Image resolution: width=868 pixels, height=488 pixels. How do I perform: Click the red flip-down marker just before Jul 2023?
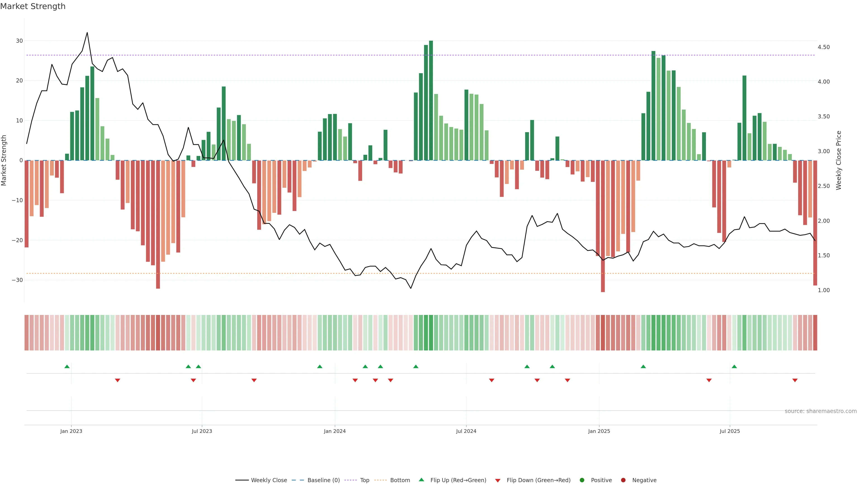point(193,380)
